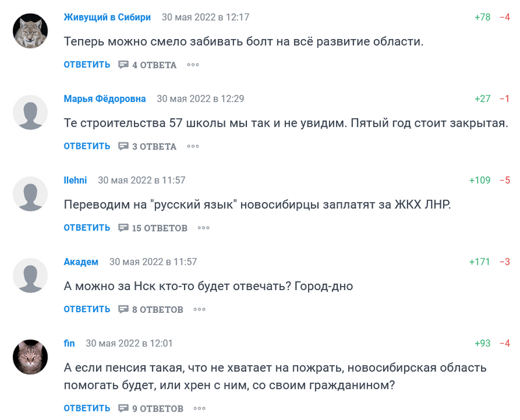Reply to Академ's comment via Ответить
520x420 pixels.
(87, 309)
